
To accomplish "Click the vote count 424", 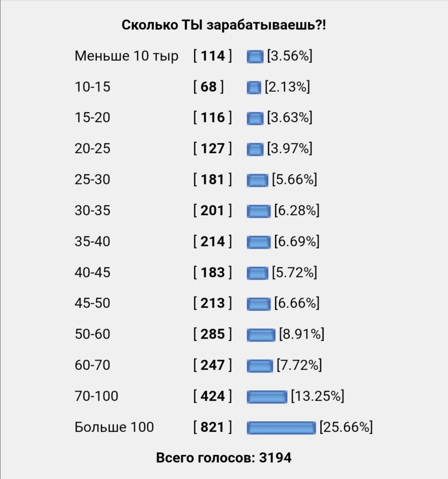I will tap(213, 396).
